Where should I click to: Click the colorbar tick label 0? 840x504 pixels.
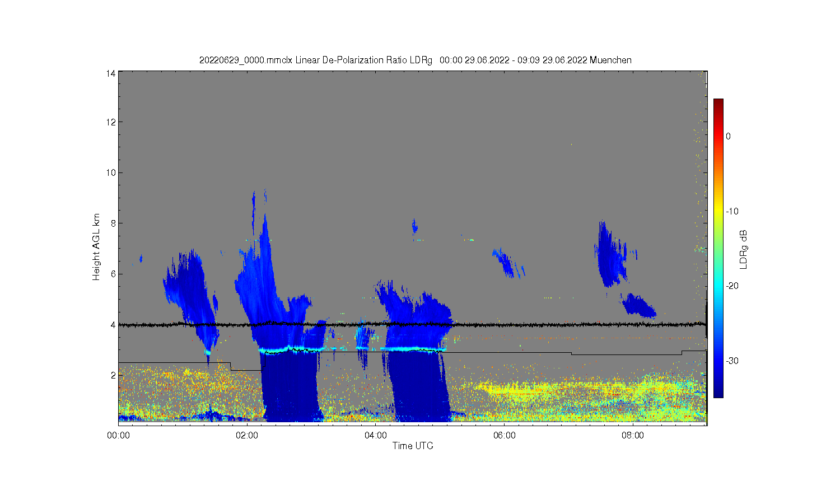(x=728, y=136)
